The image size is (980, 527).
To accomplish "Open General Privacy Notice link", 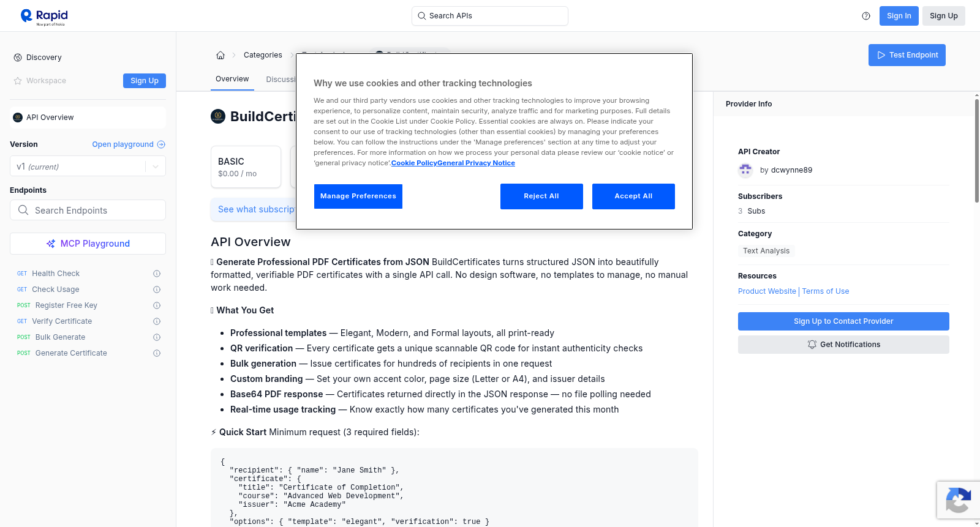I will pos(477,163).
